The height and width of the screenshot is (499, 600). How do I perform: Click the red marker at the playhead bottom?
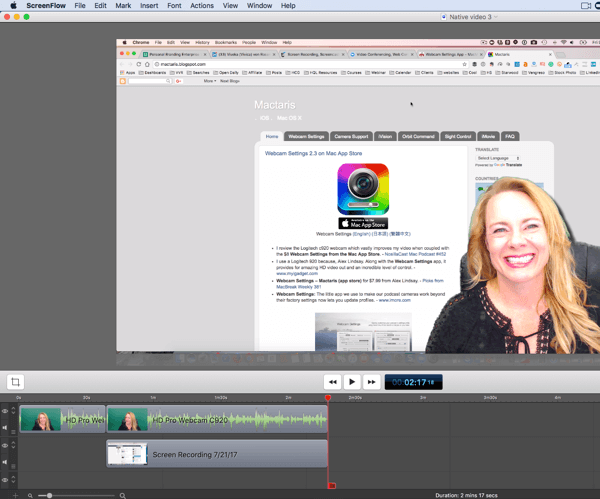pos(332,486)
